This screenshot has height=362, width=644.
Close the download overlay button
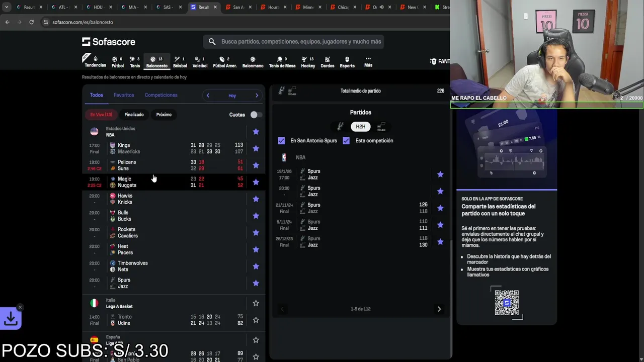click(20, 307)
